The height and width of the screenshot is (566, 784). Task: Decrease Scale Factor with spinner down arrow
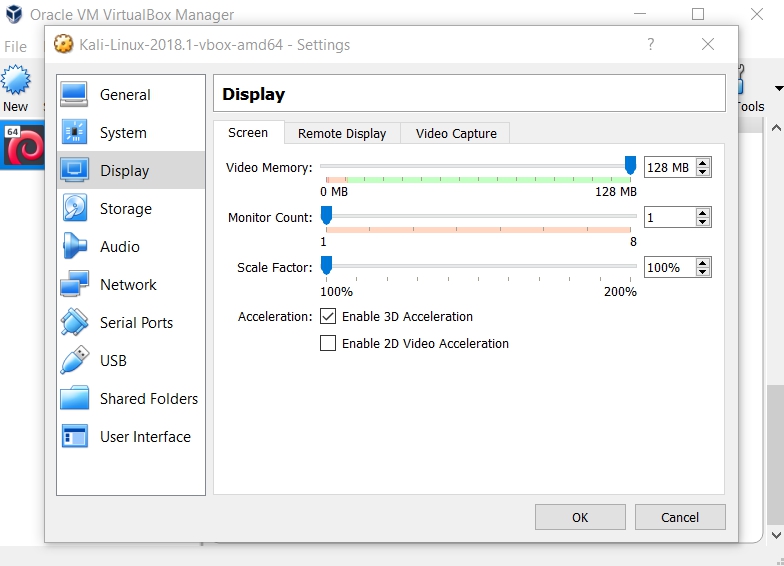[x=703, y=272]
